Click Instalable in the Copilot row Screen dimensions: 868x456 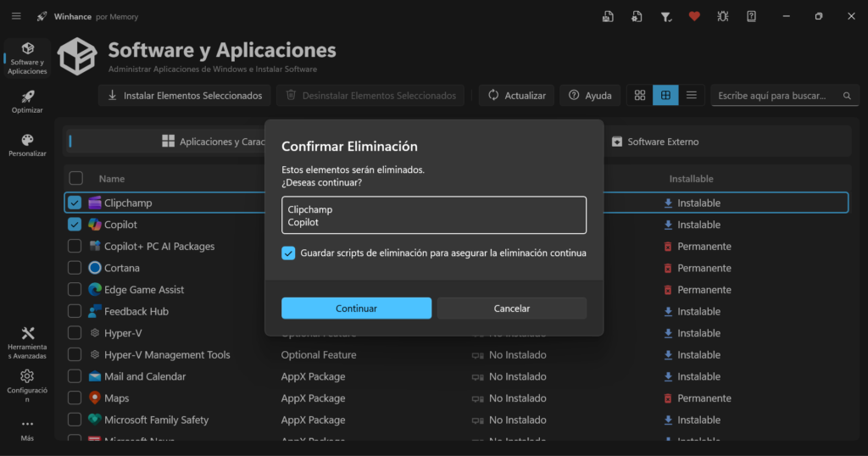click(x=698, y=225)
